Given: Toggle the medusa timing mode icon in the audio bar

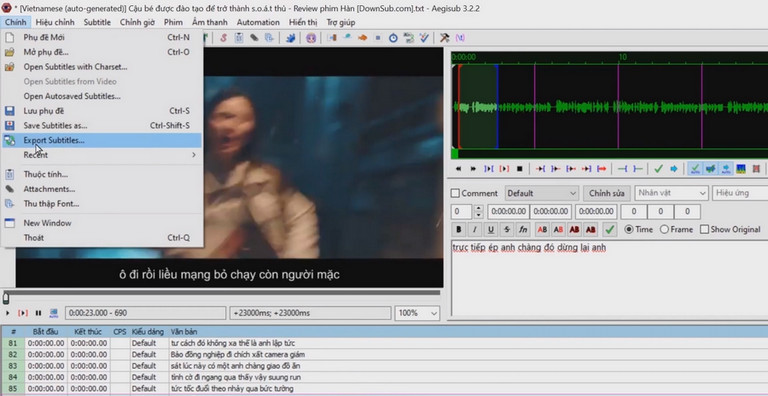Looking at the screenshot, I should tap(756, 169).
